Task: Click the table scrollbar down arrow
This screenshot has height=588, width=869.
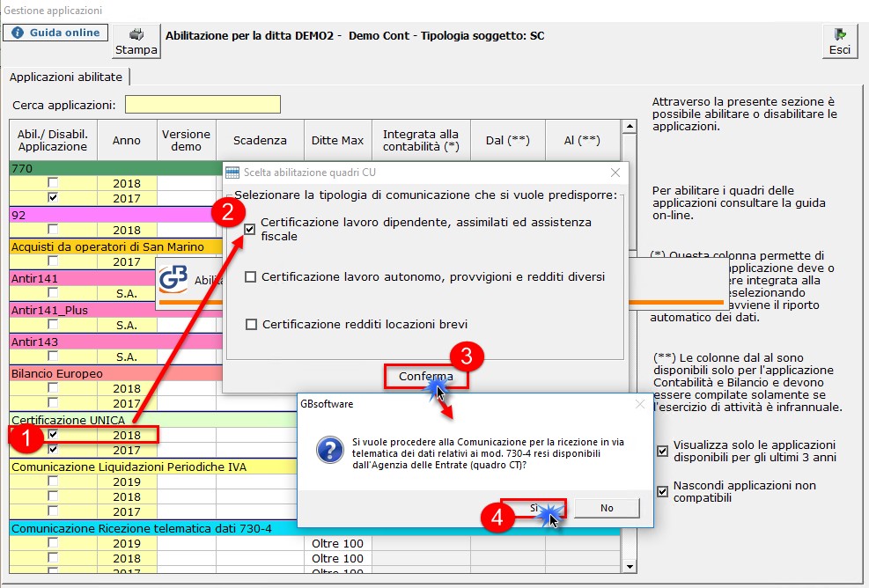Action: pyautogui.click(x=629, y=566)
